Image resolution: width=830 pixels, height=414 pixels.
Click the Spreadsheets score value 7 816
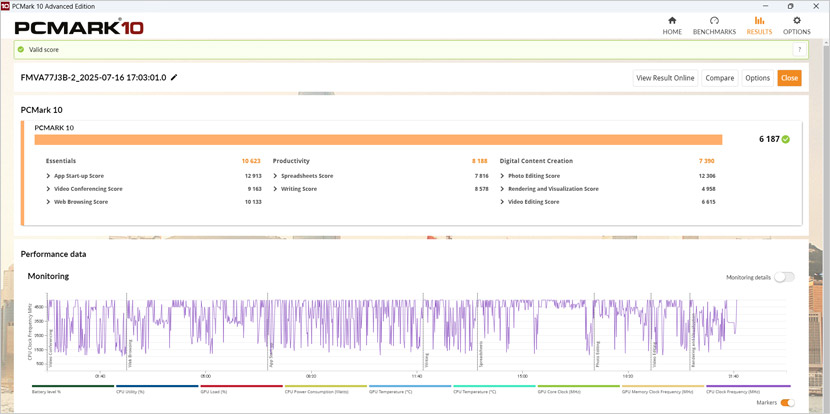coord(480,176)
